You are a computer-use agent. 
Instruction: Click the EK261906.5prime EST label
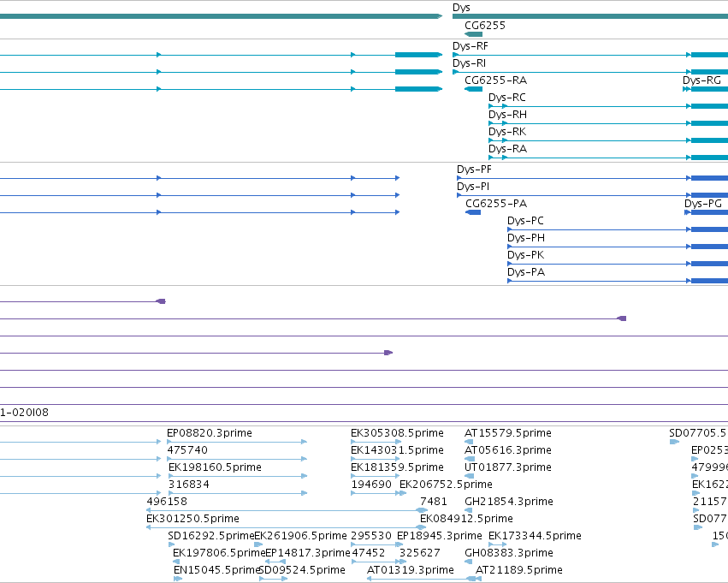(x=300, y=536)
